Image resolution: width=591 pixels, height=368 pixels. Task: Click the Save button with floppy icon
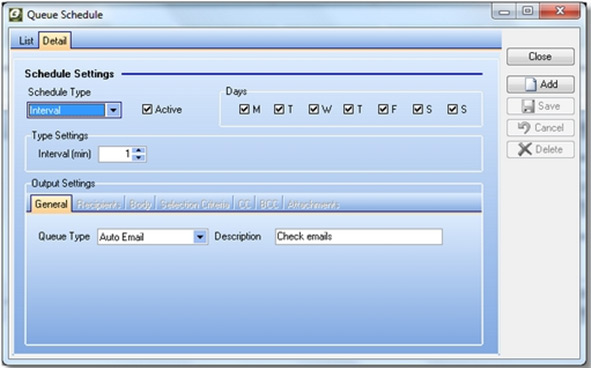(x=540, y=106)
